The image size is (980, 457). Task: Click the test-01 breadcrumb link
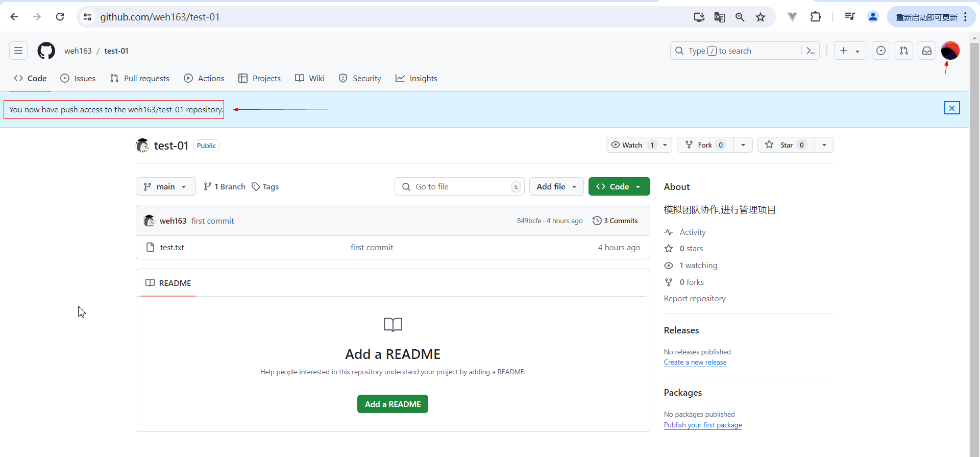[116, 51]
